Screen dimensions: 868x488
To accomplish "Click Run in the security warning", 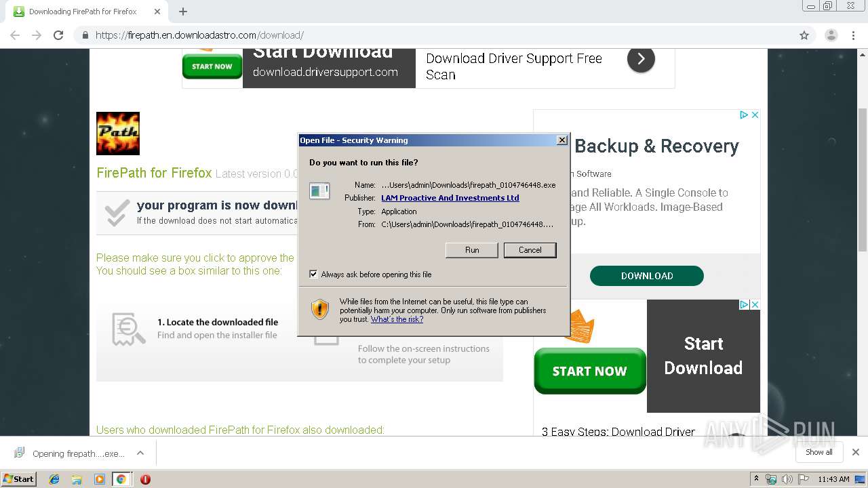I will coord(472,250).
